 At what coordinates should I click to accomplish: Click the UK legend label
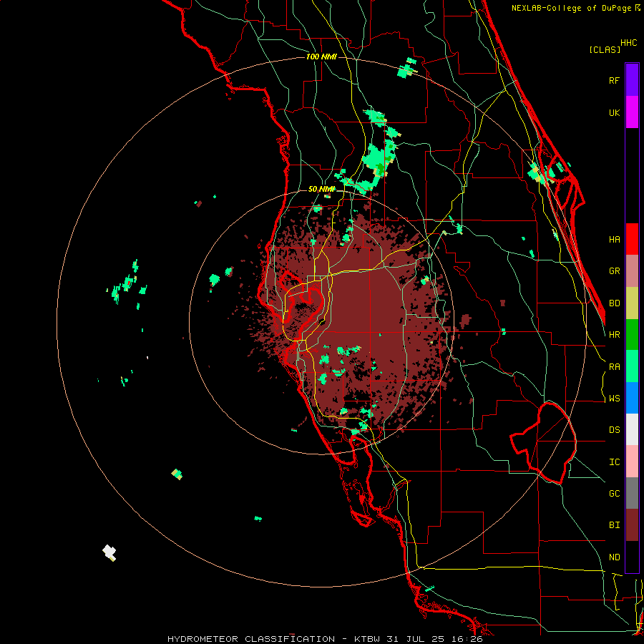614,113
